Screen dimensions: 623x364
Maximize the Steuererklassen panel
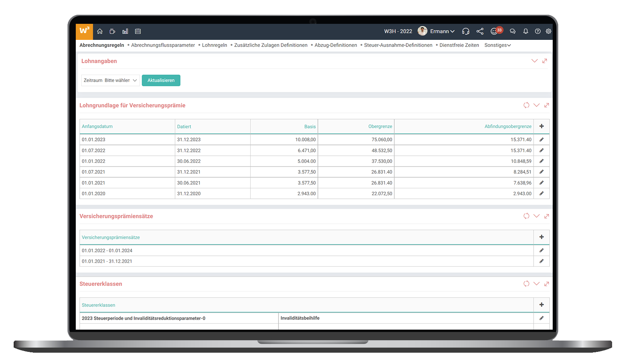click(546, 284)
